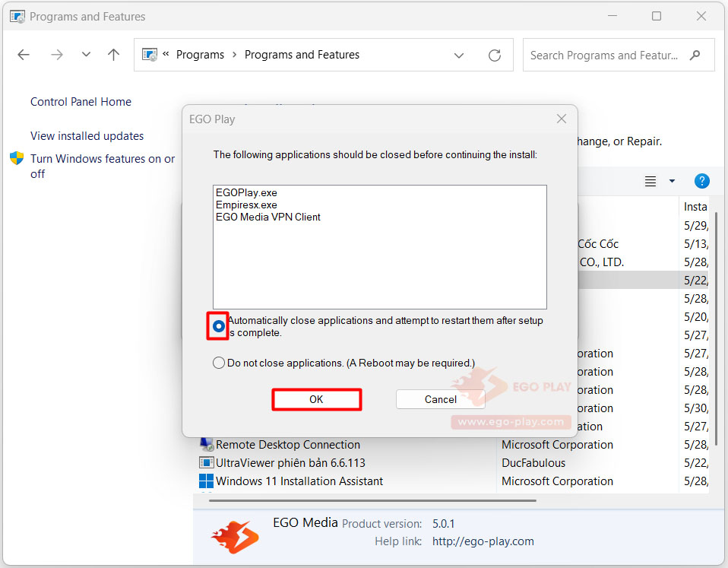Image resolution: width=728 pixels, height=568 pixels.
Task: Click the UltraViewer program icon
Action: (206, 462)
